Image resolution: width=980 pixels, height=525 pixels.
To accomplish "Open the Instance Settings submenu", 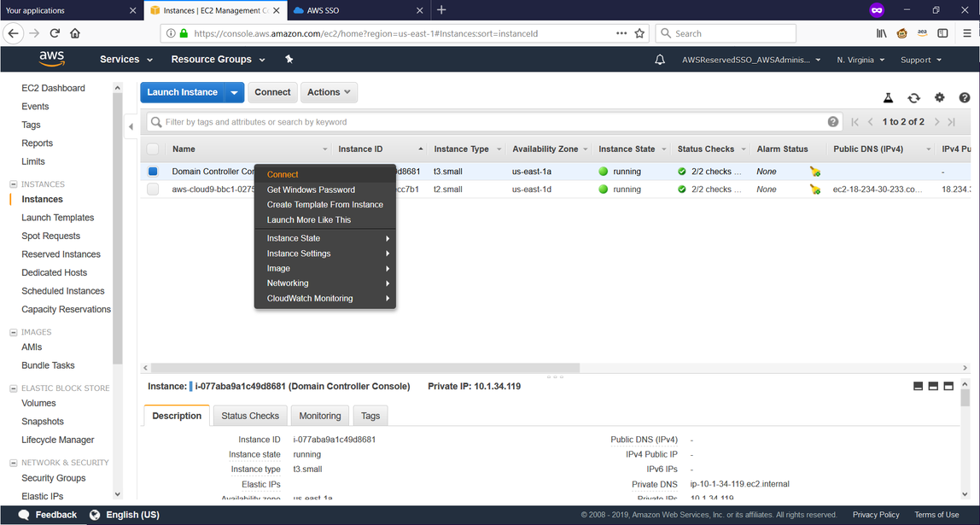I will pyautogui.click(x=325, y=254).
